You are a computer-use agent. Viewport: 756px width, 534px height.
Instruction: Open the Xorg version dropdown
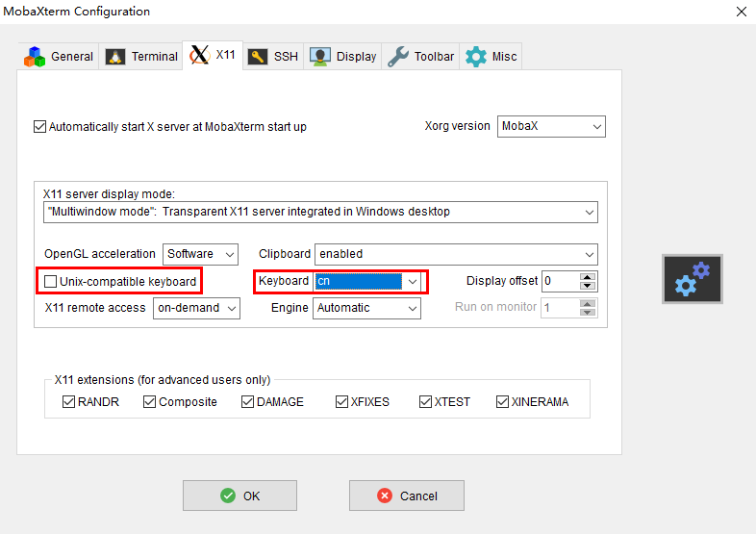[551, 126]
